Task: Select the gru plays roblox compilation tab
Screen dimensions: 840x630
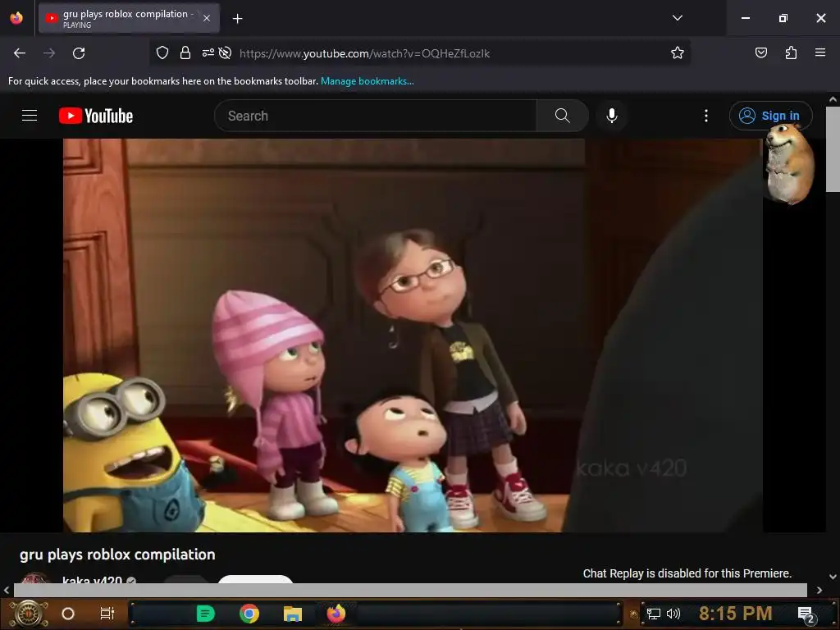Action: click(x=129, y=18)
